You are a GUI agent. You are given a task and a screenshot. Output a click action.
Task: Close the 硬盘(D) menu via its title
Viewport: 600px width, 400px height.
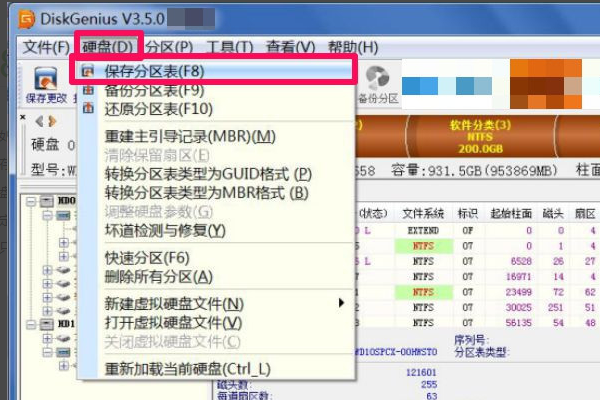(108, 47)
